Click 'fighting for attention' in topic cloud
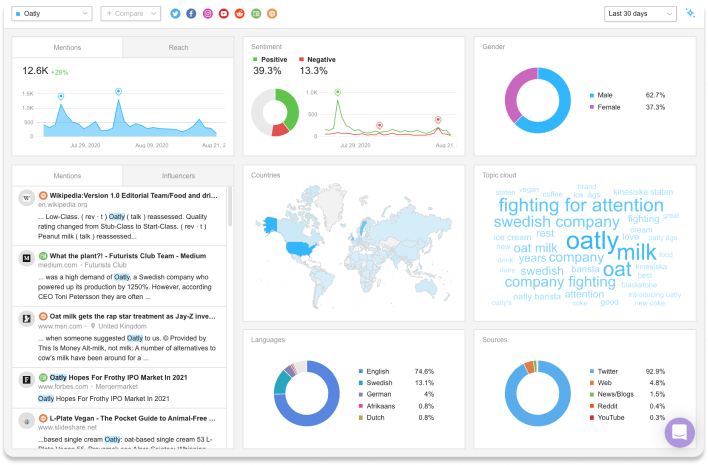Image resolution: width=708 pixels, height=465 pixels. click(x=581, y=205)
